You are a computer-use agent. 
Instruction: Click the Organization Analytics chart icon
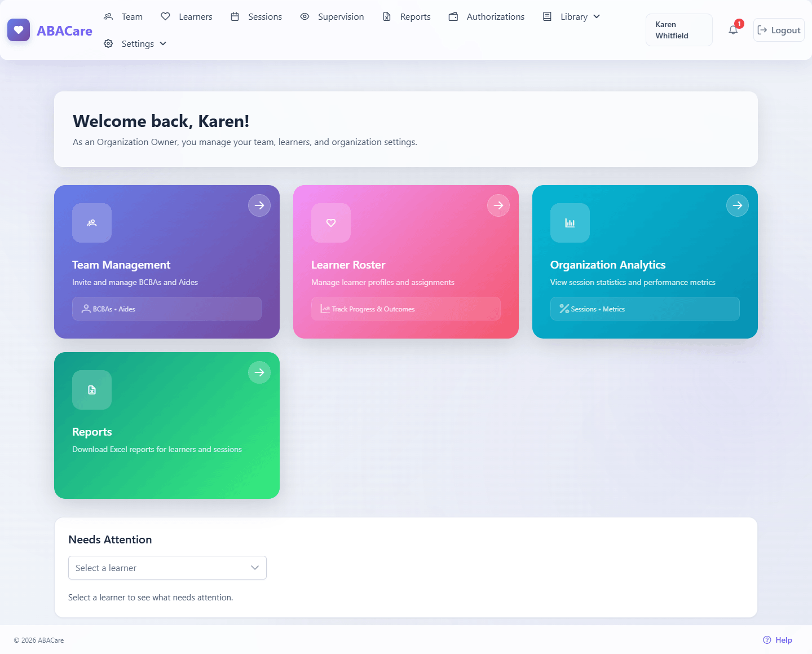point(570,223)
